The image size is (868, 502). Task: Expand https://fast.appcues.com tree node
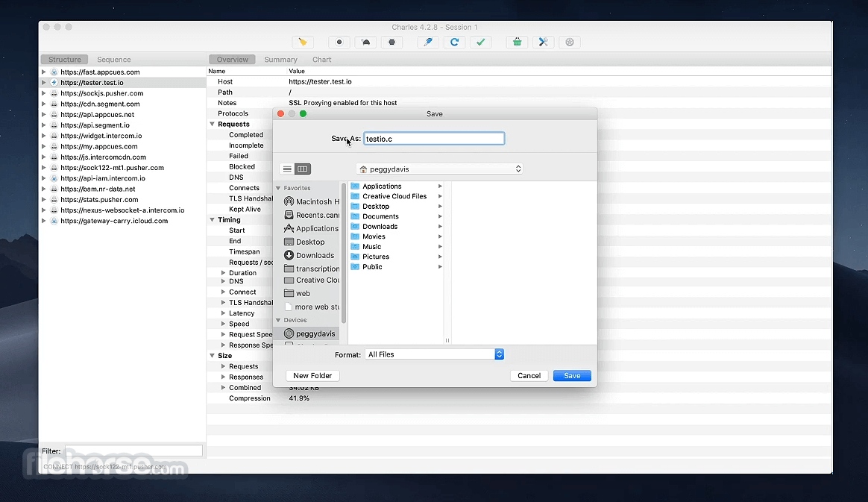click(44, 72)
